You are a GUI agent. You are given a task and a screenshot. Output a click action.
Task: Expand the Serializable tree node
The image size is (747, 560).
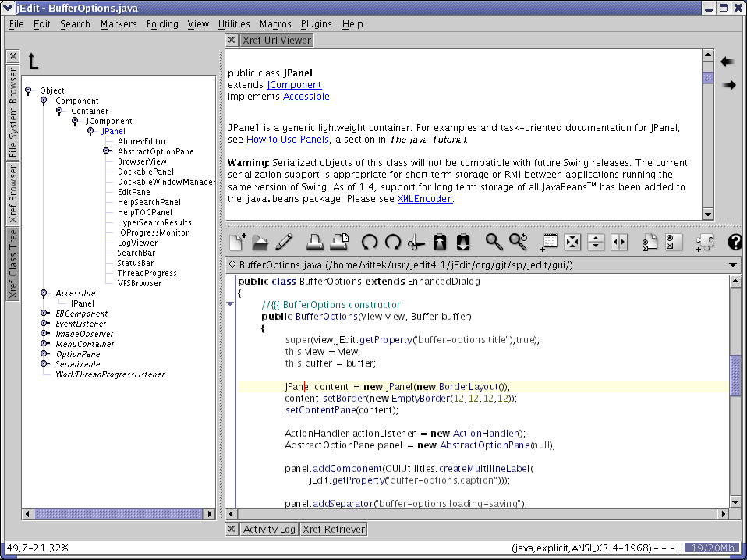pyautogui.click(x=44, y=363)
